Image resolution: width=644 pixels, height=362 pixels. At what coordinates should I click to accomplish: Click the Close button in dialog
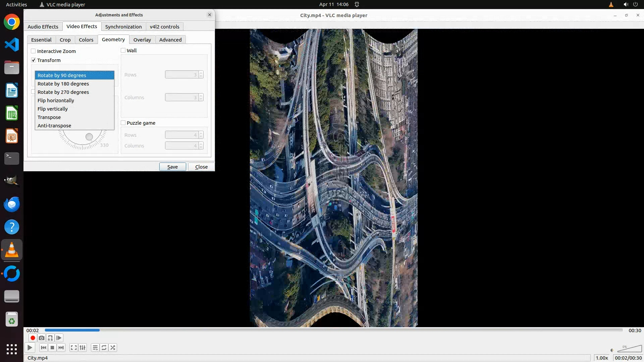[201, 167]
